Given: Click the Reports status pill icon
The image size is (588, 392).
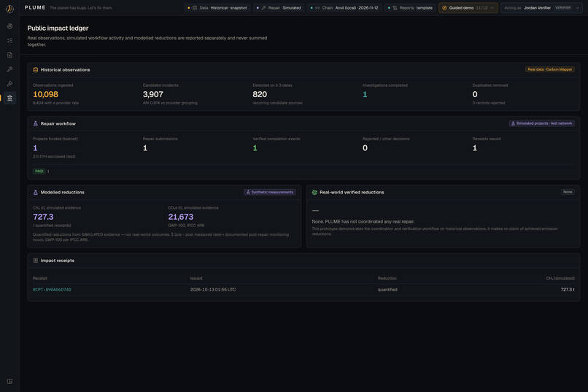Looking at the screenshot, I should tap(395, 8).
